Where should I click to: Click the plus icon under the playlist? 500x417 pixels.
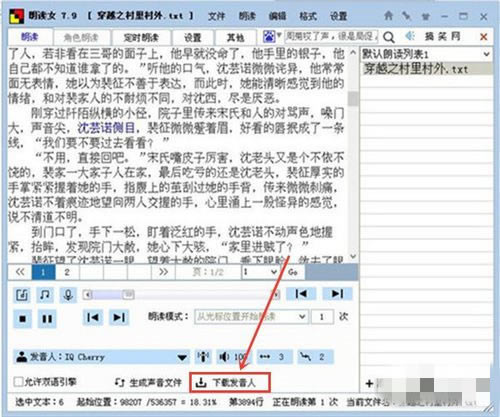(369, 383)
